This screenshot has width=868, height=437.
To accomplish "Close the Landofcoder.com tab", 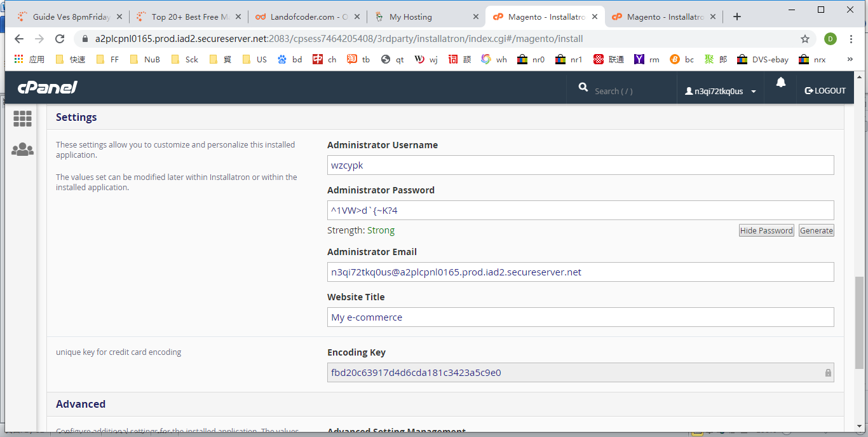I will coord(357,17).
